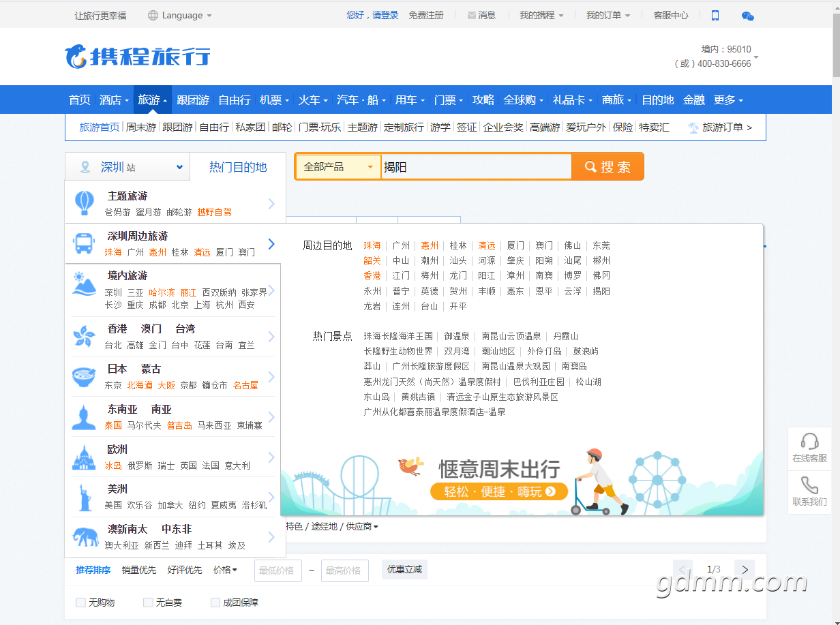Expand the 我的携程 dropdown

[x=541, y=15]
